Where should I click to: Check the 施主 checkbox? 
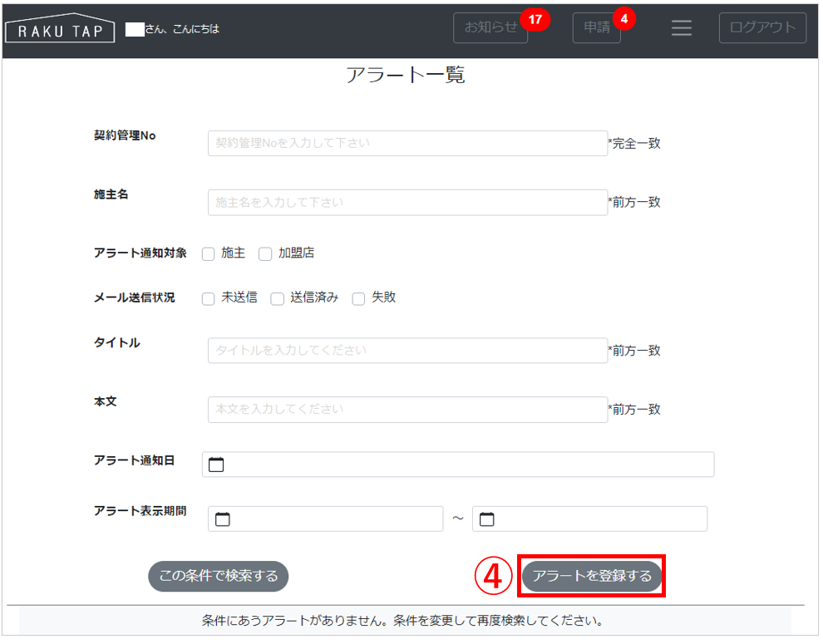(x=209, y=254)
